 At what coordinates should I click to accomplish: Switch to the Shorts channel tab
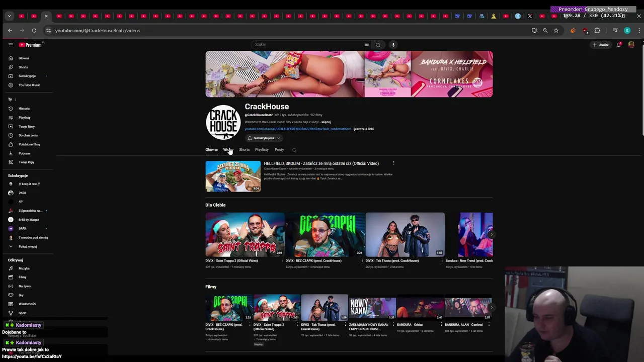244,149
